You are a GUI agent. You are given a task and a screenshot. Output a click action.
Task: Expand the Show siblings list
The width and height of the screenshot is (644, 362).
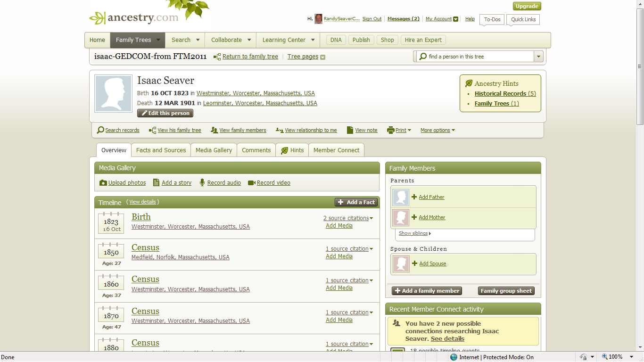point(415,233)
